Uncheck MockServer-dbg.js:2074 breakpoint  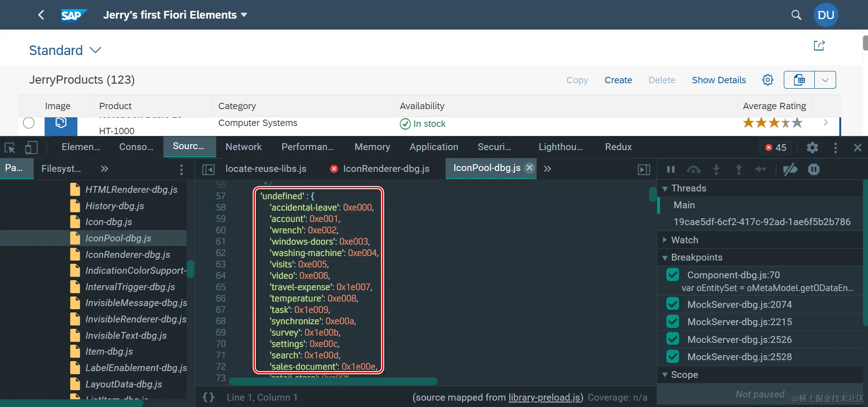tap(672, 304)
